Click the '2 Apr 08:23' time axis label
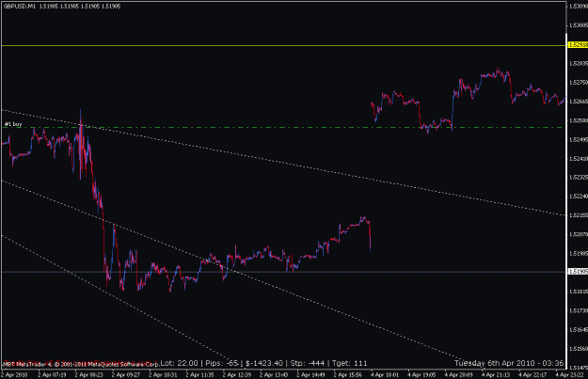The width and height of the screenshot is (588, 379). point(88,374)
